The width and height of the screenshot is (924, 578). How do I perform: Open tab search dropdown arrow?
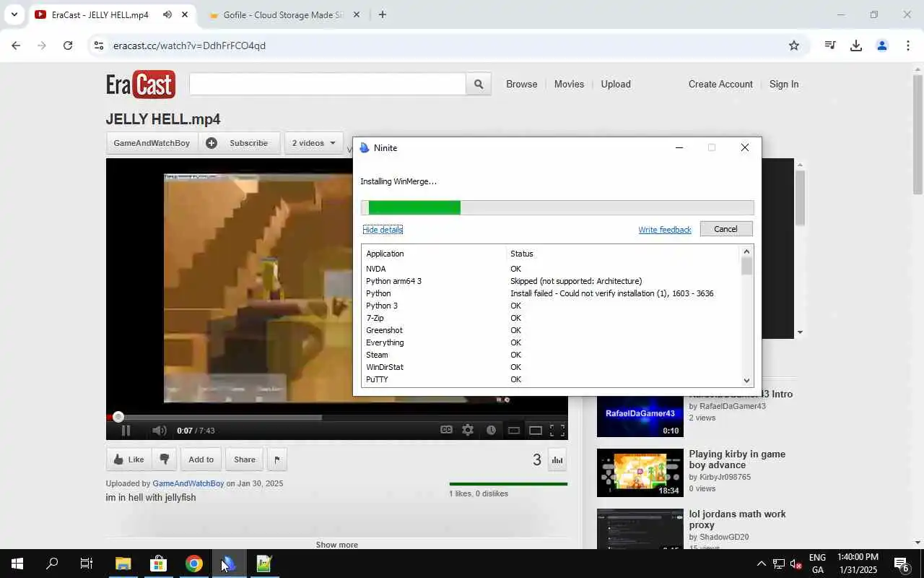click(x=14, y=14)
